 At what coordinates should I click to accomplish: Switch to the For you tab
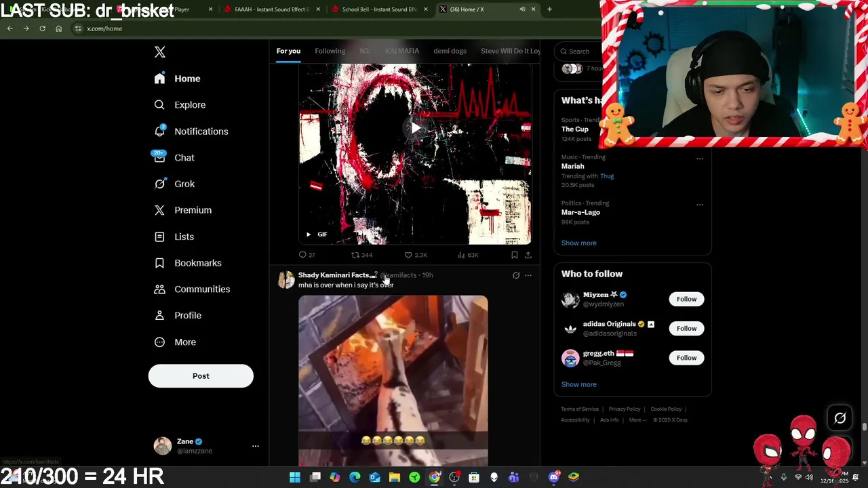(288, 51)
